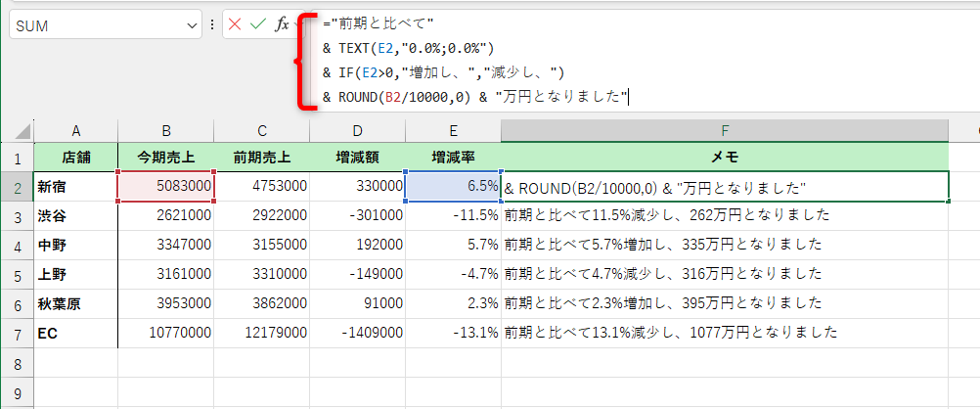Select row 5 header
The height and width of the screenshot is (409, 980).
17,275
